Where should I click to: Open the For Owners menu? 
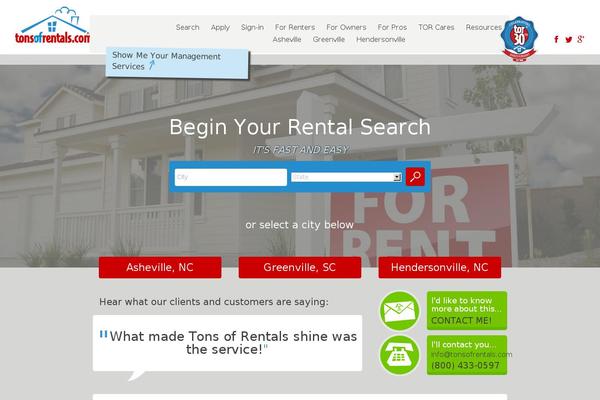click(x=346, y=27)
